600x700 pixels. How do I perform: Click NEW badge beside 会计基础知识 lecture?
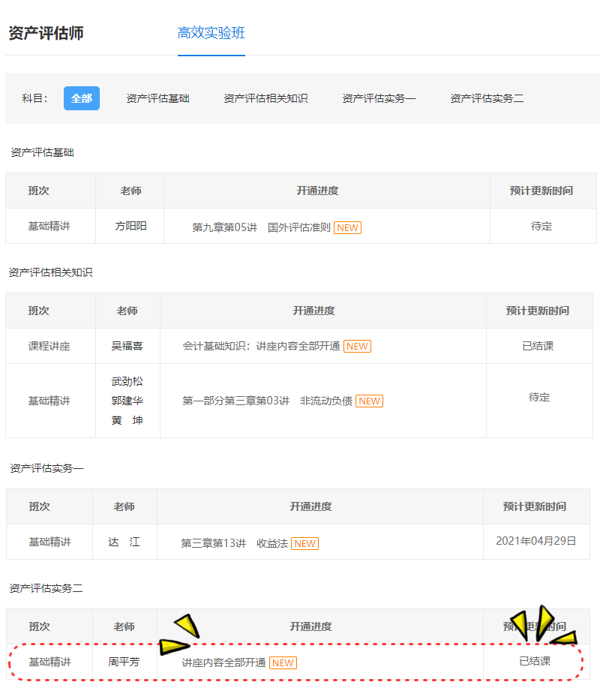click(357, 346)
